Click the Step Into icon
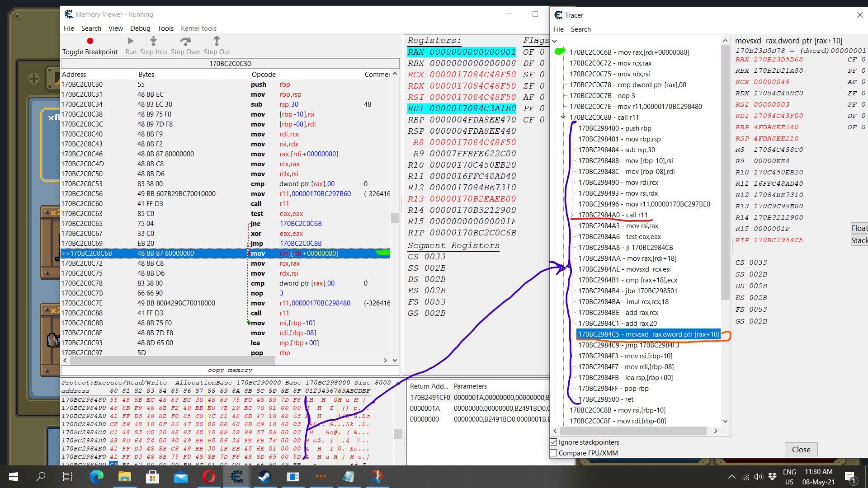 pyautogui.click(x=153, y=41)
